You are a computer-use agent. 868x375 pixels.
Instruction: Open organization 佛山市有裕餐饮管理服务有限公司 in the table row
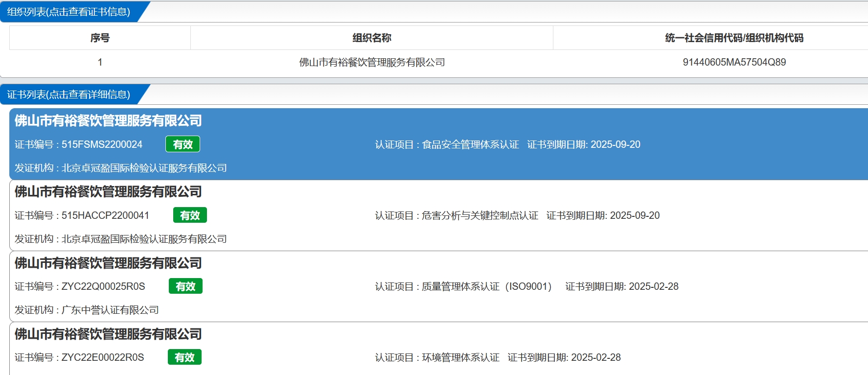[x=372, y=62]
